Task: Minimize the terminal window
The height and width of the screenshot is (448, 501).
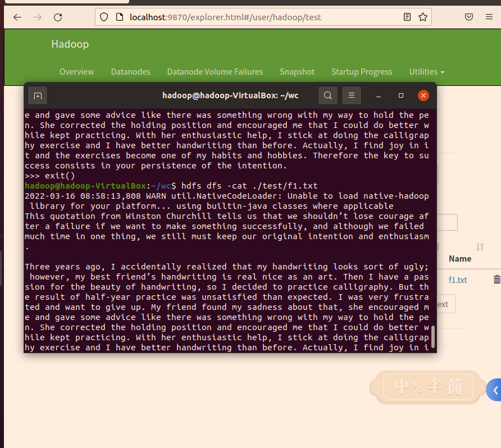Action: 379,95
